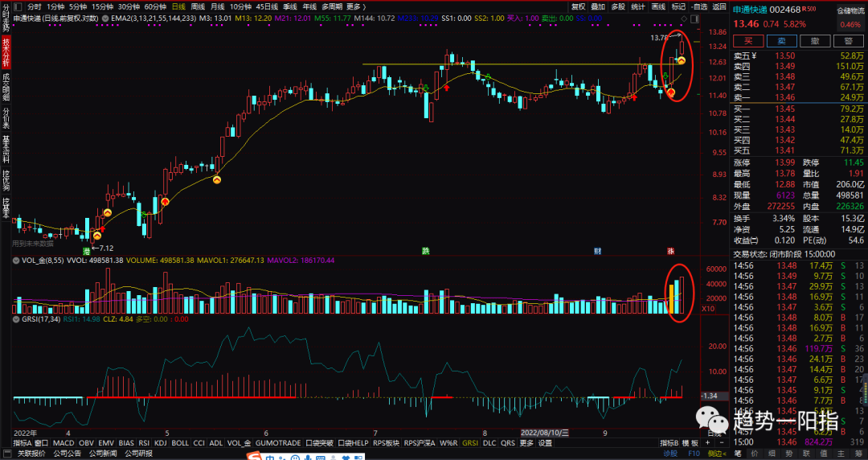Select the 指标A tab

[23, 443]
